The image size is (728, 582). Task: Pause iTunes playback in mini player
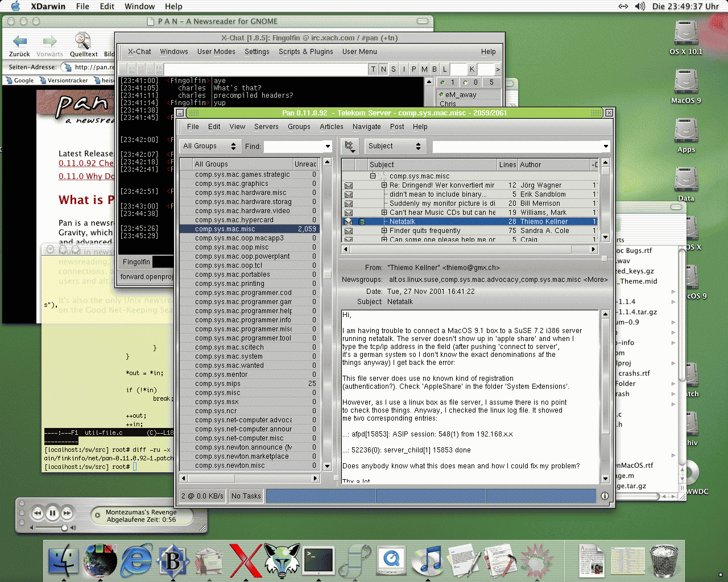(x=52, y=513)
